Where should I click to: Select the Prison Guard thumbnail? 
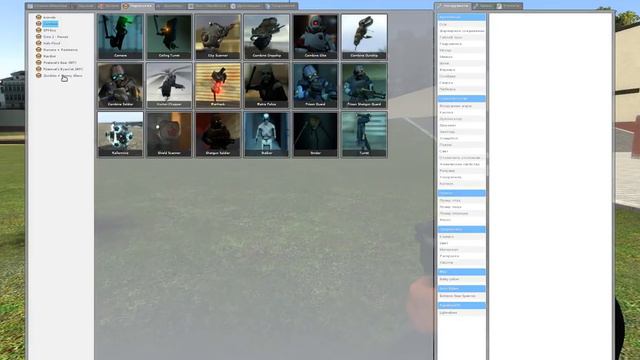pos(316,85)
